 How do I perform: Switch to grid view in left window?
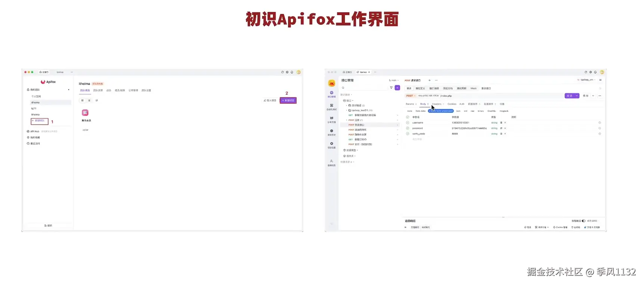click(83, 100)
